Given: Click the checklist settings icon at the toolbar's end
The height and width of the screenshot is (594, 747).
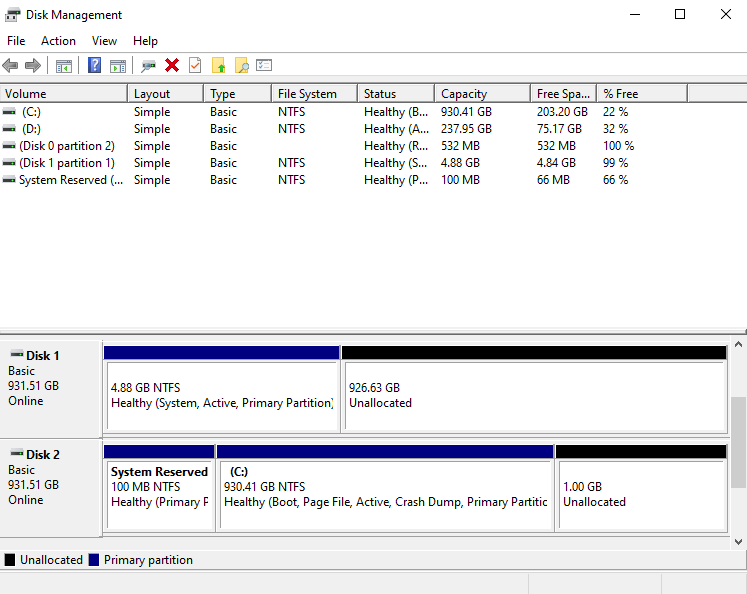Looking at the screenshot, I should 264,65.
